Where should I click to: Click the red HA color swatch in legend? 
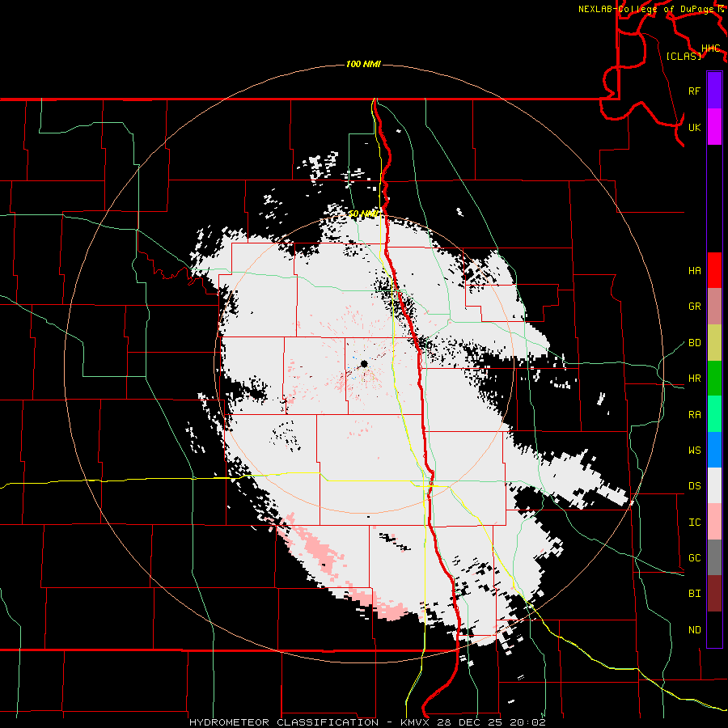click(714, 270)
